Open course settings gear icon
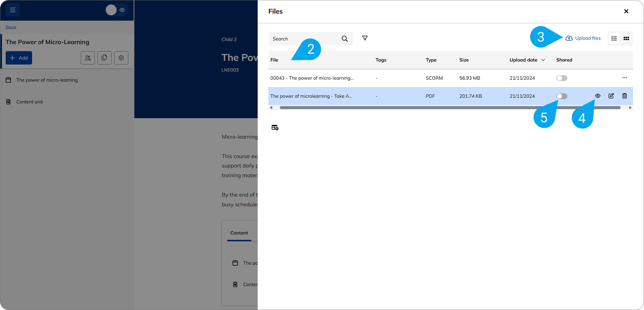The width and height of the screenshot is (644, 310). click(x=121, y=58)
